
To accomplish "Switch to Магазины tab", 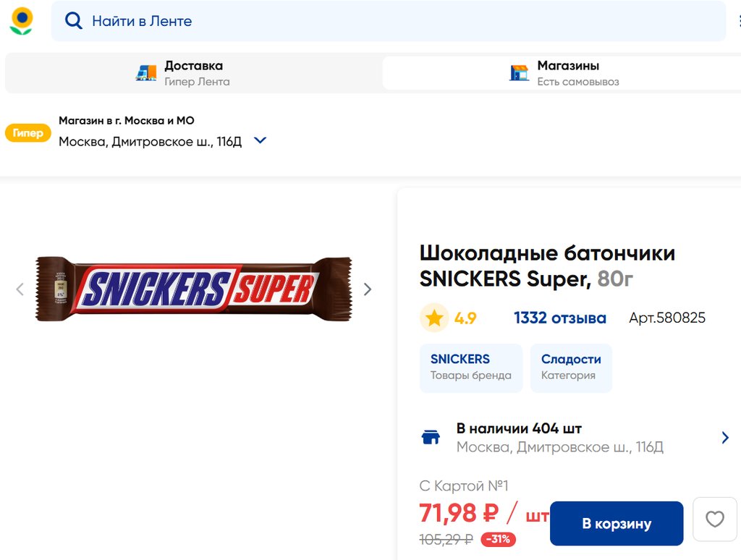I will 567,73.
